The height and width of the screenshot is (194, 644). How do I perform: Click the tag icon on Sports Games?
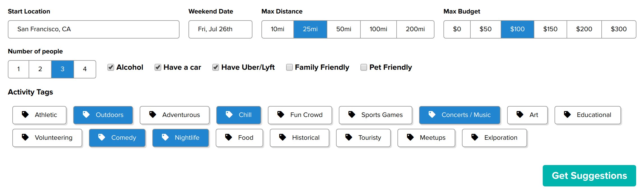point(352,114)
